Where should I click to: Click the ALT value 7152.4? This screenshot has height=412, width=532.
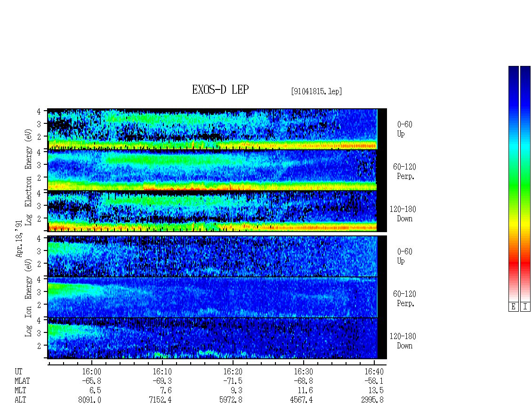point(160,400)
